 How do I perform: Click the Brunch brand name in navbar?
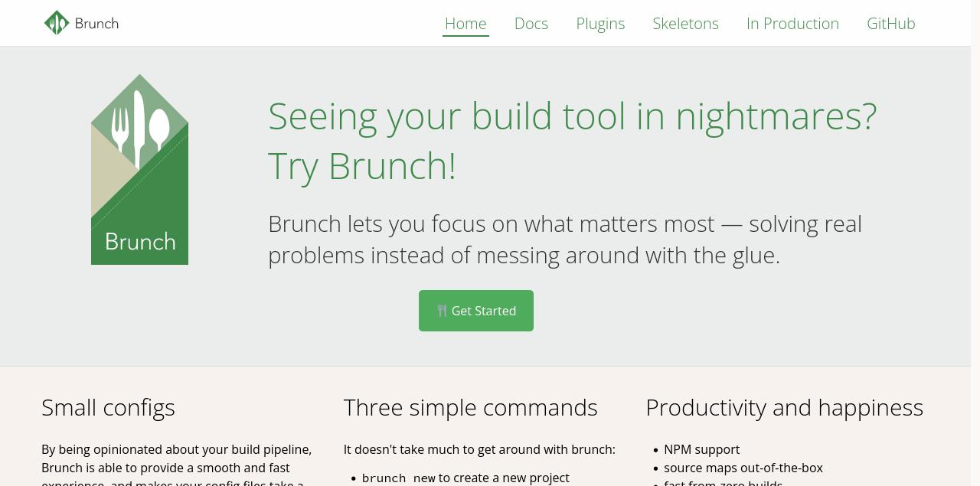click(96, 24)
